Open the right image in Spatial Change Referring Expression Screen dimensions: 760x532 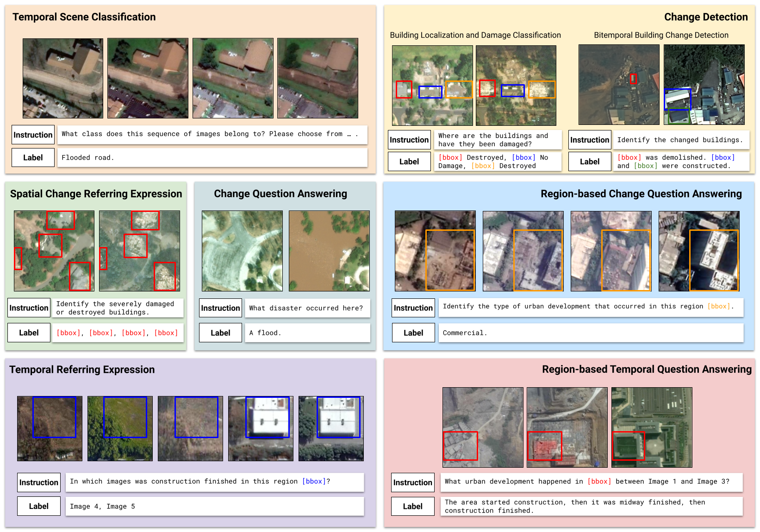139,251
